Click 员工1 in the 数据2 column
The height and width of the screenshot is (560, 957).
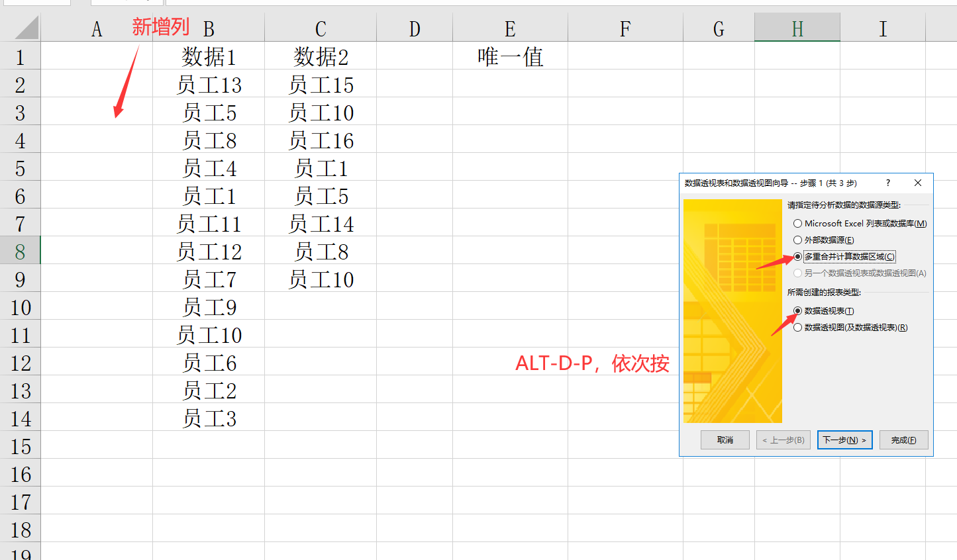click(321, 167)
